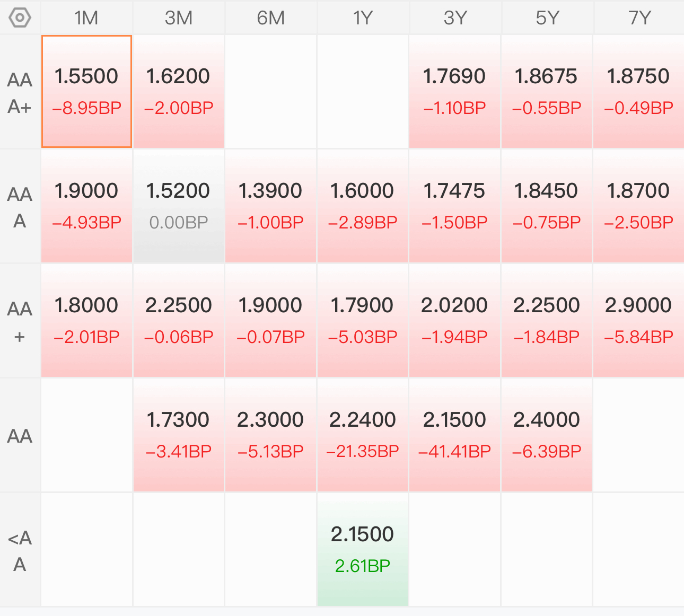
Task: Click the 7Y tenor header
Action: 639,18
